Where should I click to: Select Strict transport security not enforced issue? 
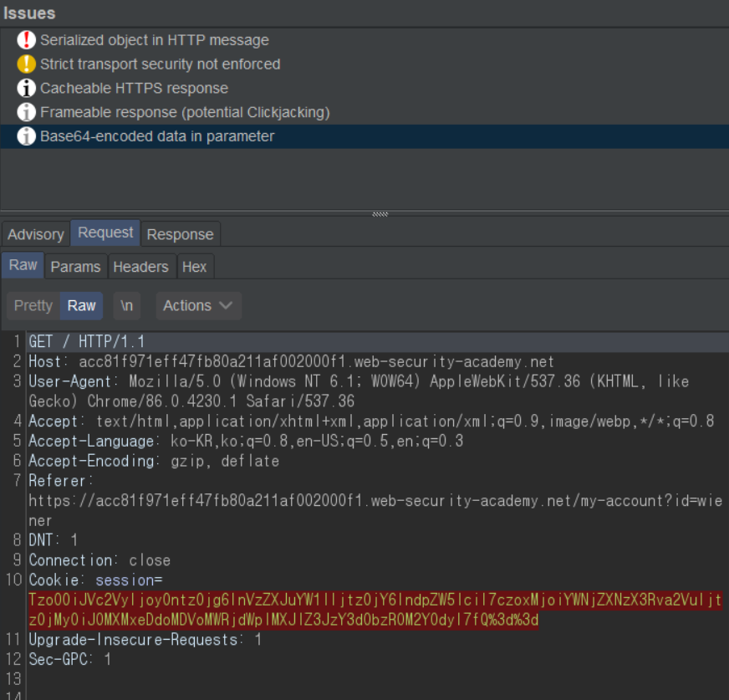(160, 64)
